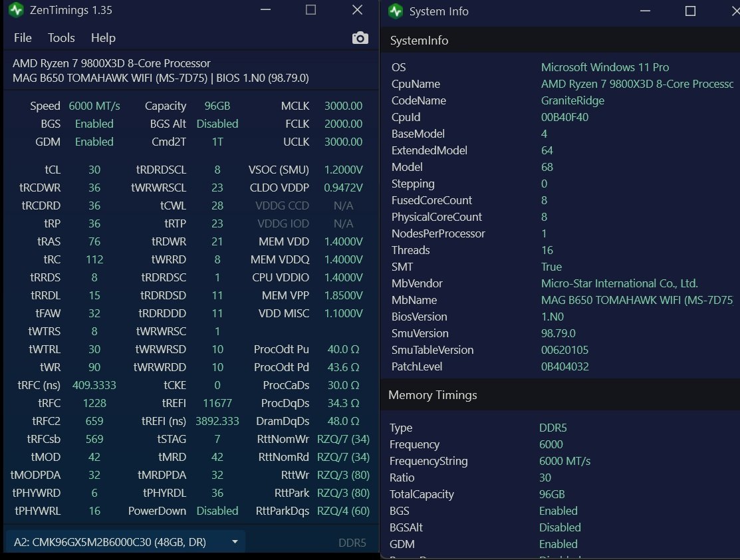Click the SmuVersion value 98.79.0
The image size is (740, 560).
[558, 333]
